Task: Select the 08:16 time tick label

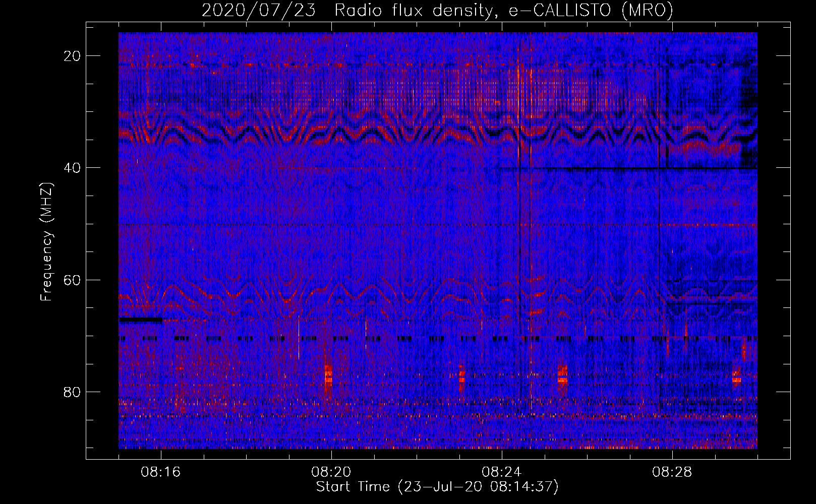Action: (x=161, y=472)
